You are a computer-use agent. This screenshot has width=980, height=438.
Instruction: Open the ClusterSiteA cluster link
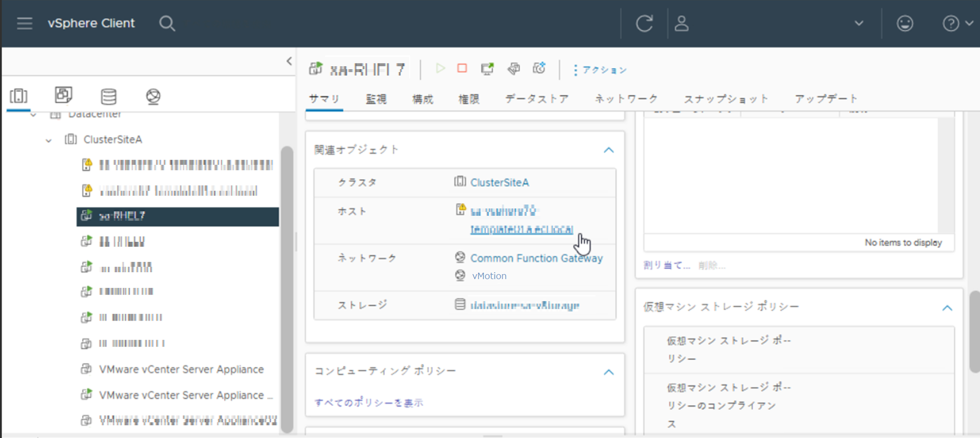(499, 183)
